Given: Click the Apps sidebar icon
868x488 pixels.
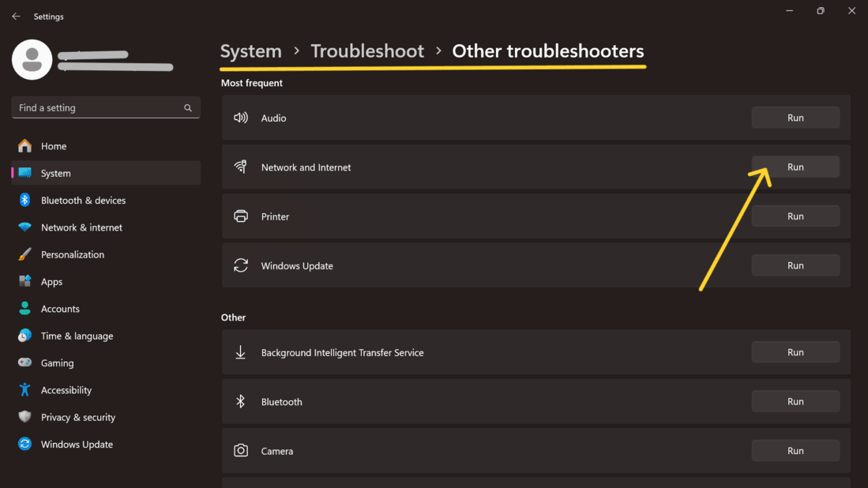Looking at the screenshot, I should 25,282.
